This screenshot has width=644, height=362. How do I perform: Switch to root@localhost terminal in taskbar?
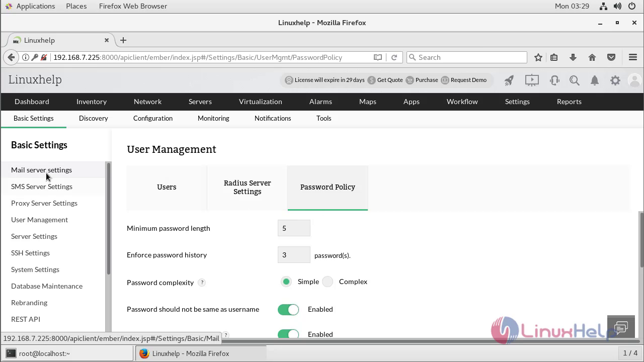coord(68,353)
